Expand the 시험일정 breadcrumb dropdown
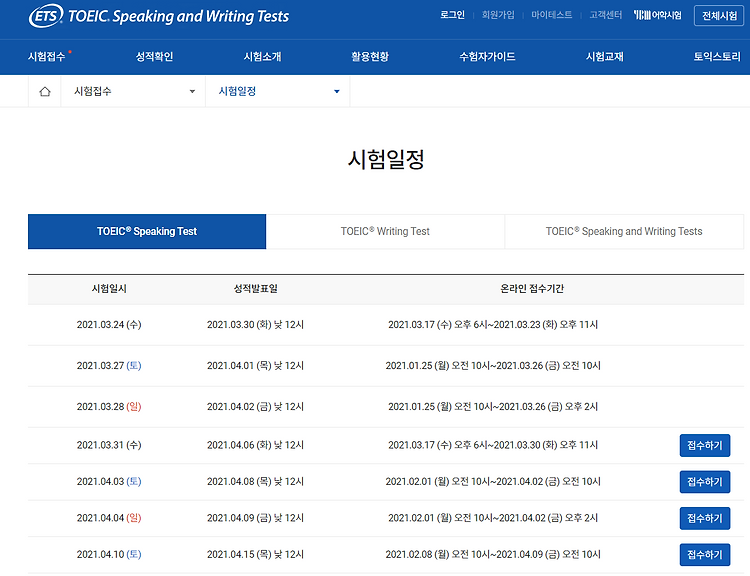This screenshot has width=750, height=576. coord(278,91)
